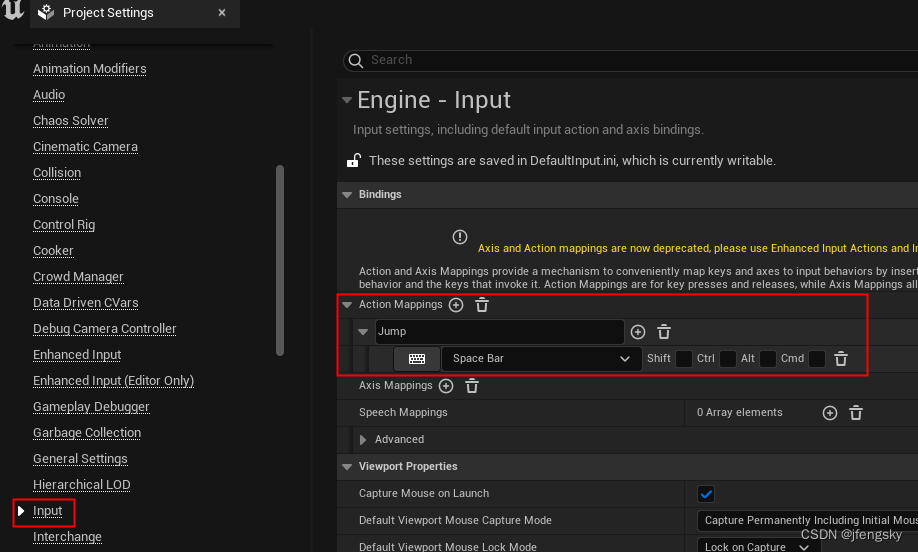Screen dimensions: 918x552
Task: Open Enhanced Input settings
Action: coord(77,355)
